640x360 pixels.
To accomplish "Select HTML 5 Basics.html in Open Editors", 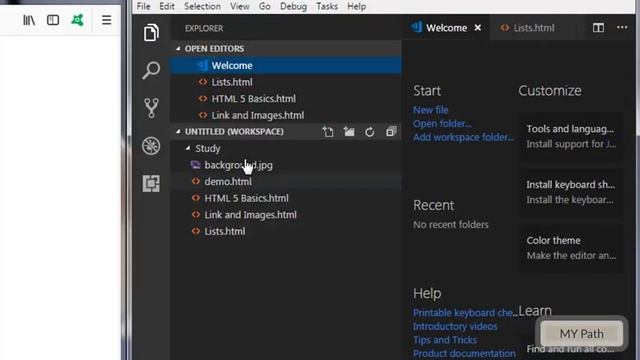I will pos(286,99).
